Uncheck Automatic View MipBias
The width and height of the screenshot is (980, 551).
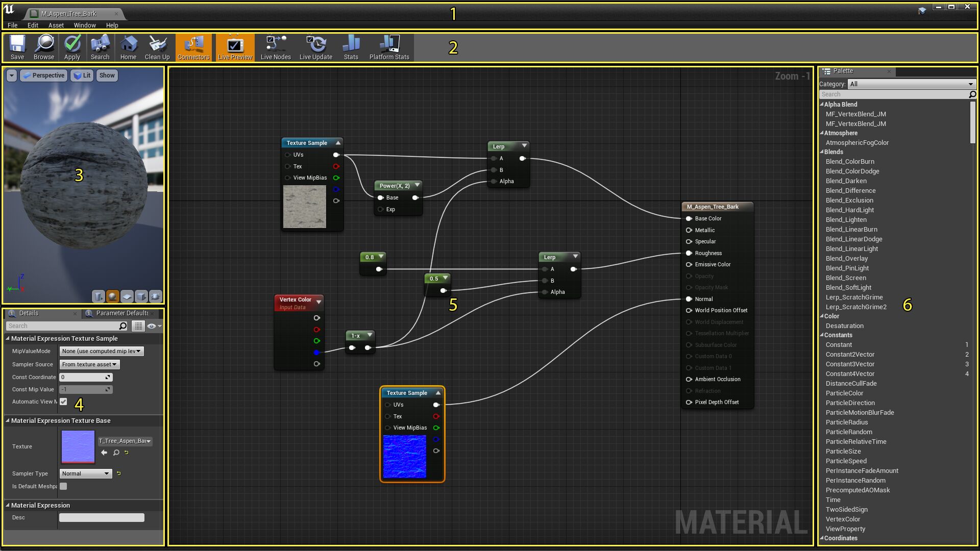point(63,402)
